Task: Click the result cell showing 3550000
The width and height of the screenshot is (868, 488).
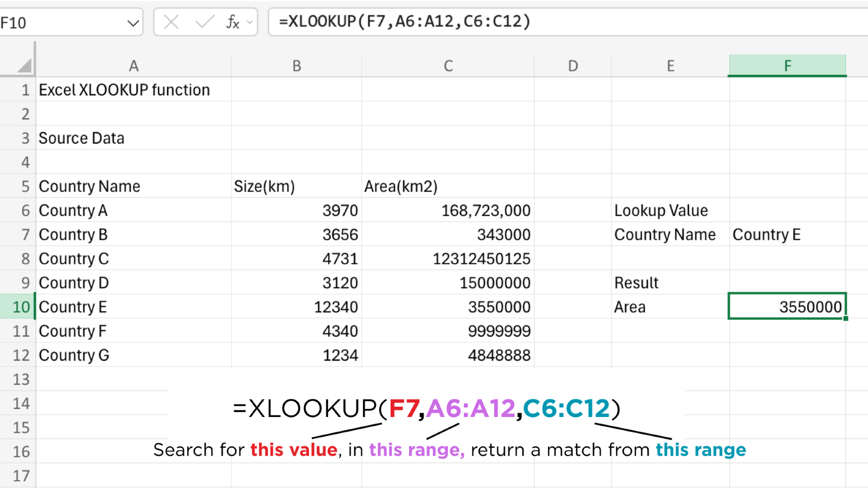Action: pyautogui.click(x=787, y=306)
